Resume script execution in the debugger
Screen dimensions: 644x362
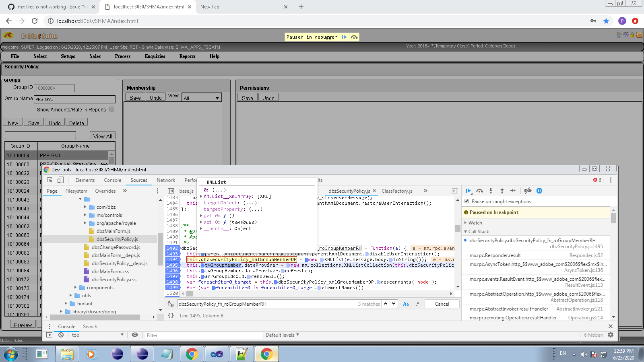(x=469, y=191)
